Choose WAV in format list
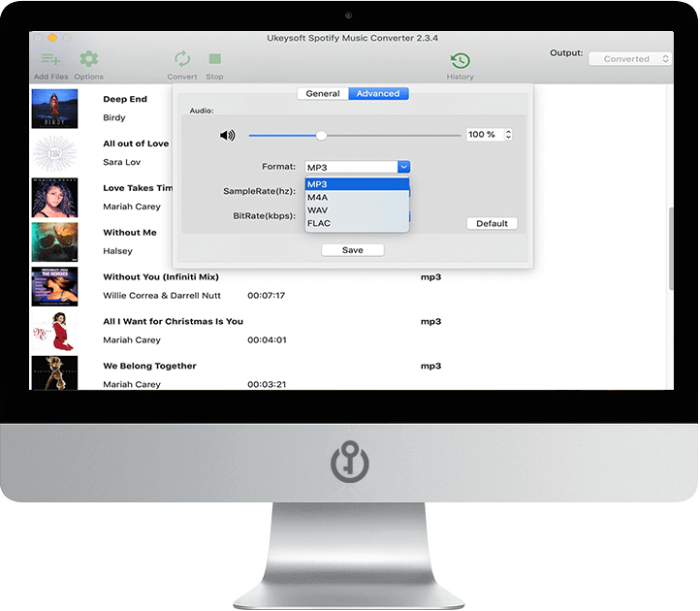 click(357, 210)
